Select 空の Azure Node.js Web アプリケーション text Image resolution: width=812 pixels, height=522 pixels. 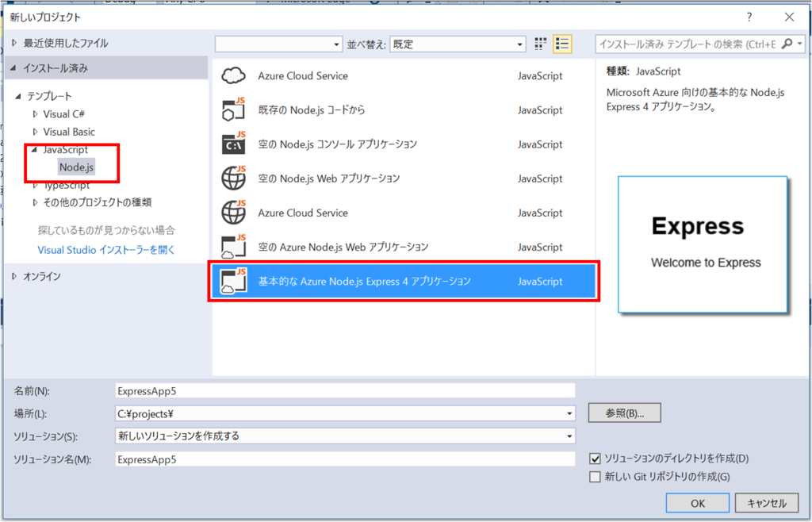tap(343, 247)
